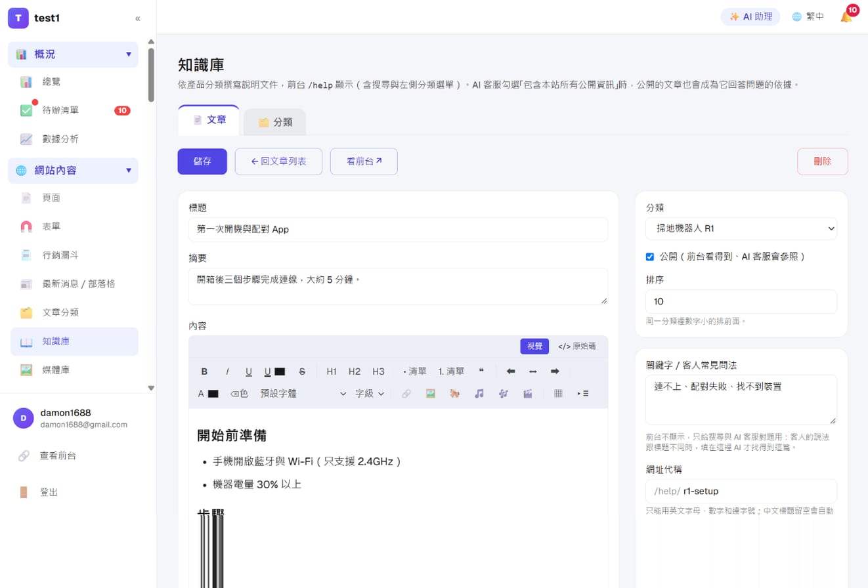Align text left with the left arrow
This screenshot has width=868, height=588.
(x=511, y=371)
